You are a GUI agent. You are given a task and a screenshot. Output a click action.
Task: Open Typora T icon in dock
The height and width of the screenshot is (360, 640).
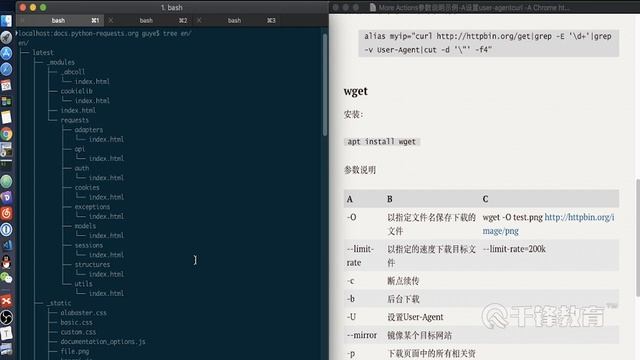6,333
